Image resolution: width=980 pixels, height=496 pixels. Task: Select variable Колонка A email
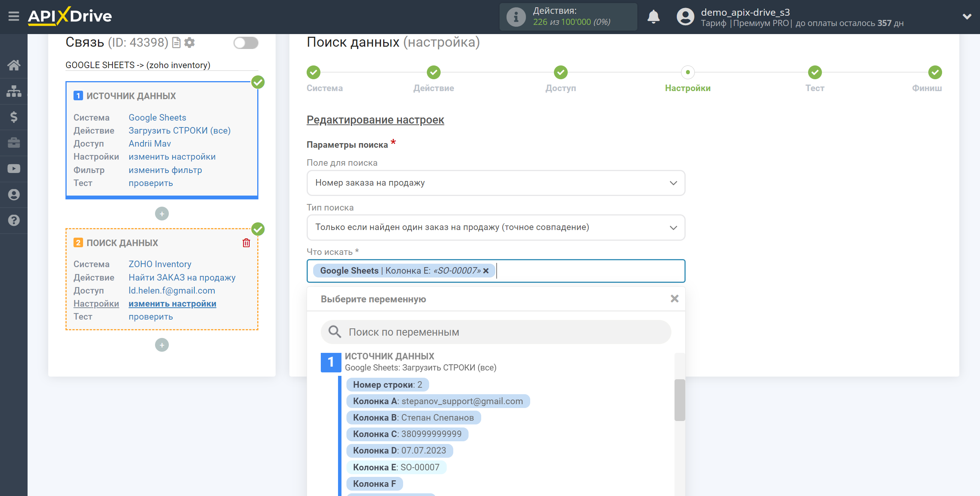[x=438, y=401]
